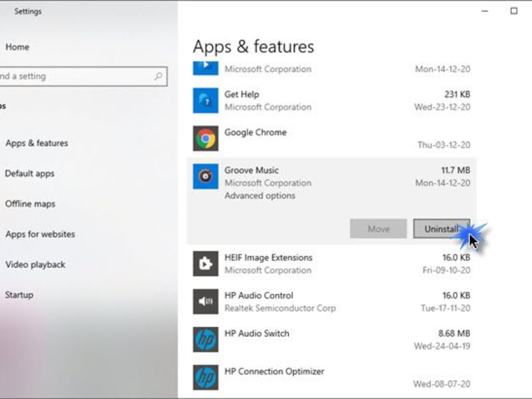
Task: Click the Fri-09-10-20 install date
Action: 447,270
